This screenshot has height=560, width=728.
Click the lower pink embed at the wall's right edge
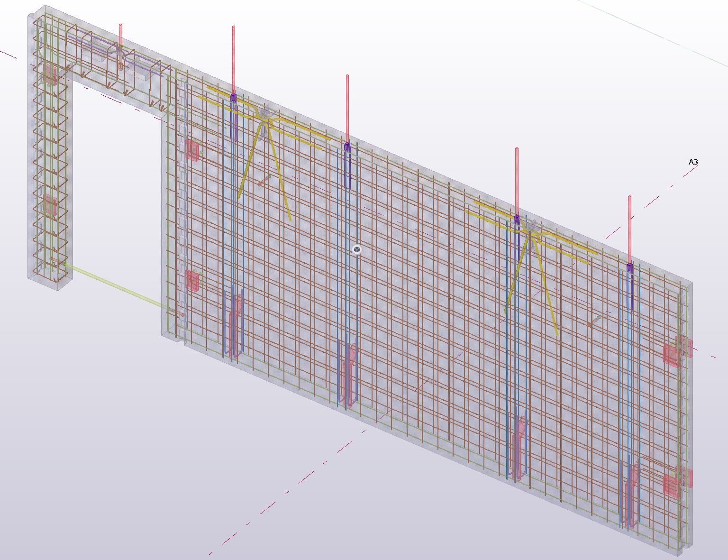coord(671,486)
